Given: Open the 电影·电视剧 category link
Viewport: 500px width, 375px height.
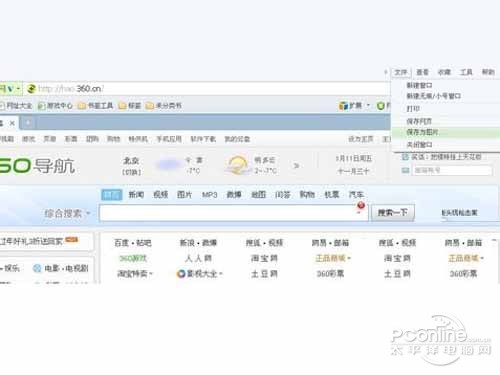Looking at the screenshot, I should [66, 268].
